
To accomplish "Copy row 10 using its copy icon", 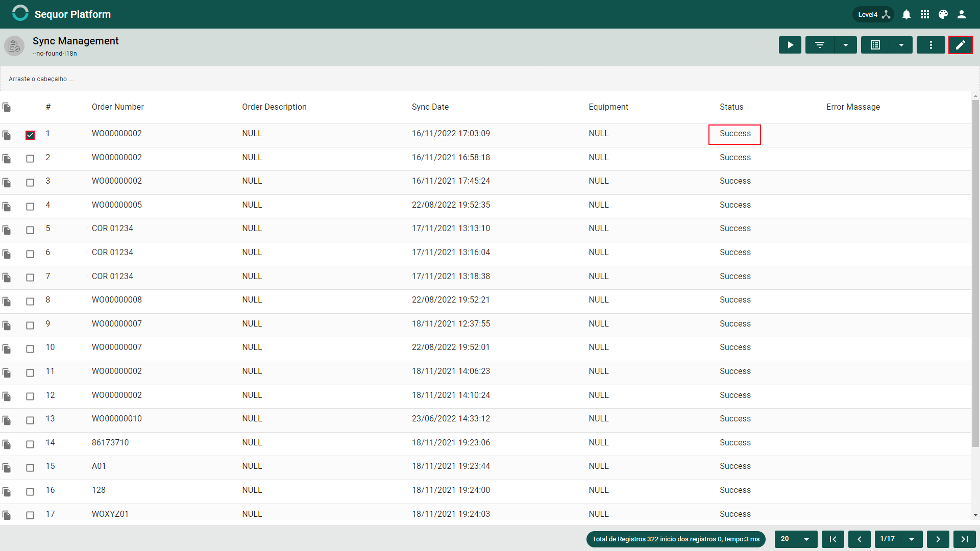I will click(7, 349).
